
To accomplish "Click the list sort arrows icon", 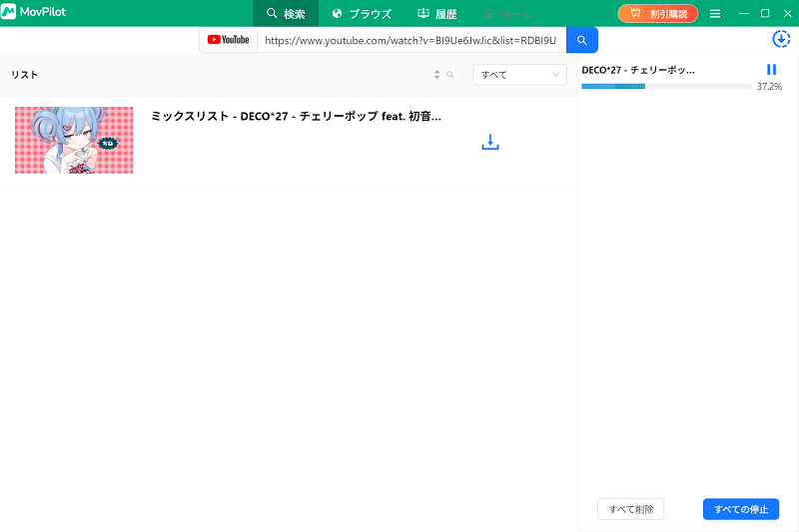I will click(x=436, y=74).
